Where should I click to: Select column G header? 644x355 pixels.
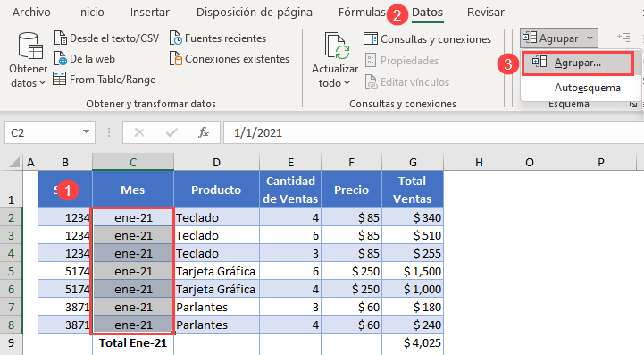[413, 162]
